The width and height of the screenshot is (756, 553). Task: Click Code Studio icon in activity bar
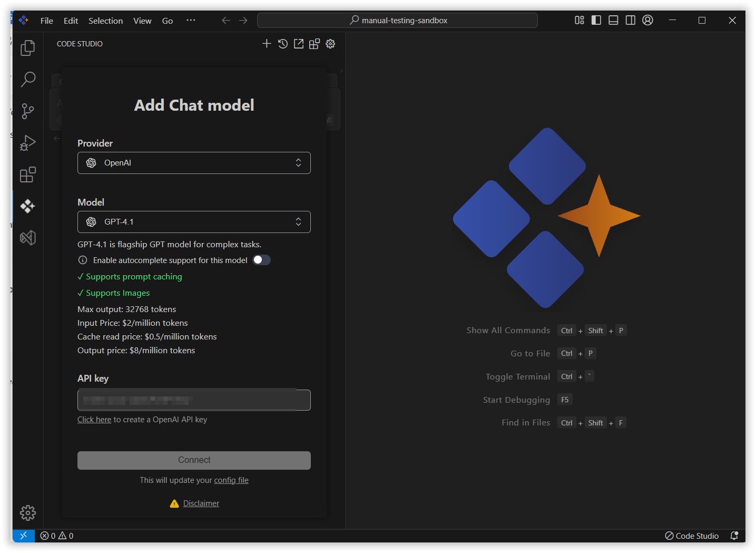pos(27,206)
